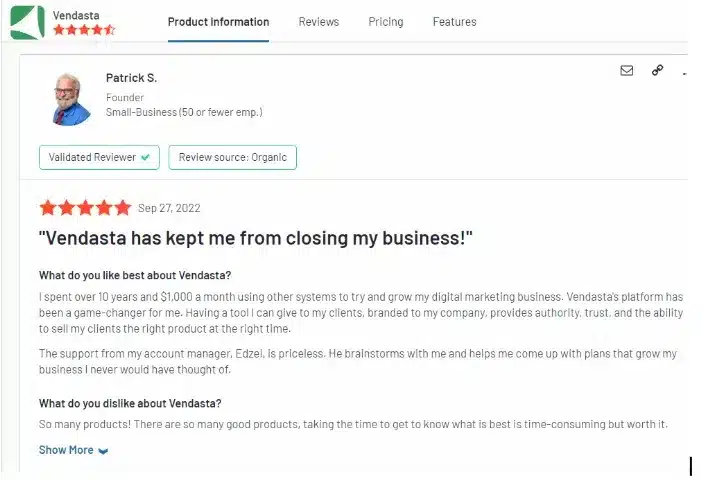Click the Vendasta header star rating
703x480 pixels.
pos(84,30)
